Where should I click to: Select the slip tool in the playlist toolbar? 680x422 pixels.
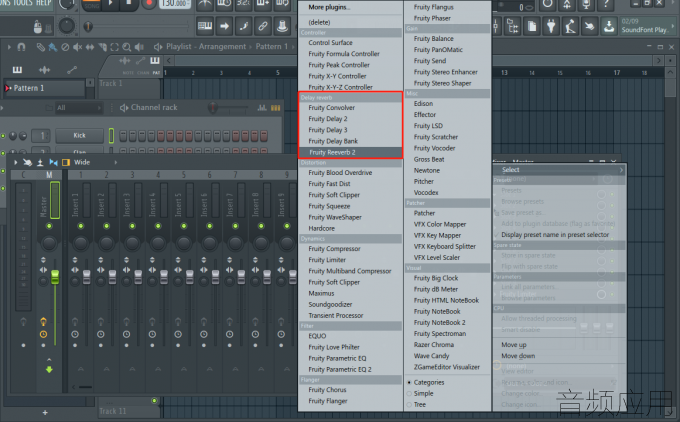pos(90,47)
